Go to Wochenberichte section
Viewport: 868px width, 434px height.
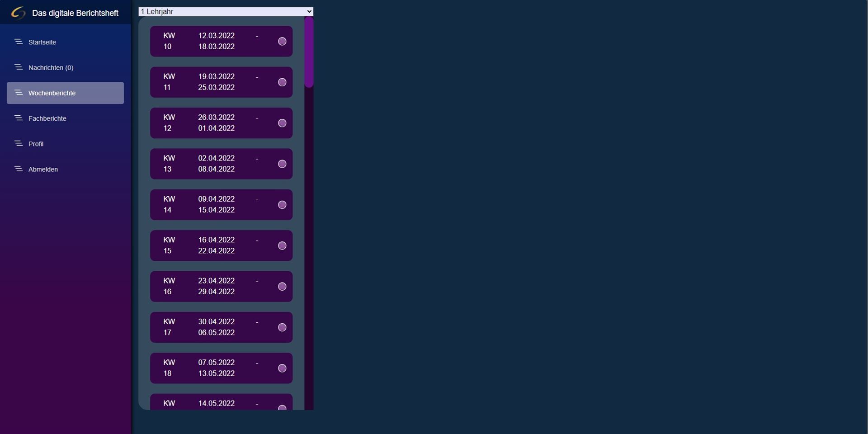pos(65,93)
